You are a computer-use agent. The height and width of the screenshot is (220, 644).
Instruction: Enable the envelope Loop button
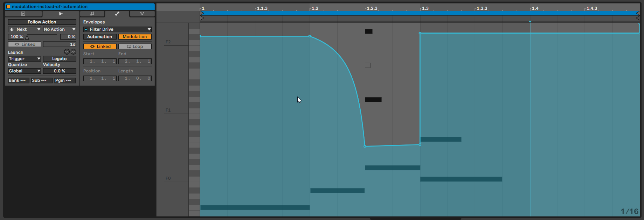(x=135, y=47)
